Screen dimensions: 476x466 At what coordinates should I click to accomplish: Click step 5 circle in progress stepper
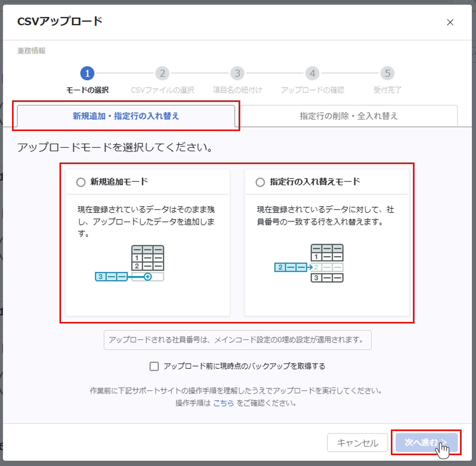[387, 73]
